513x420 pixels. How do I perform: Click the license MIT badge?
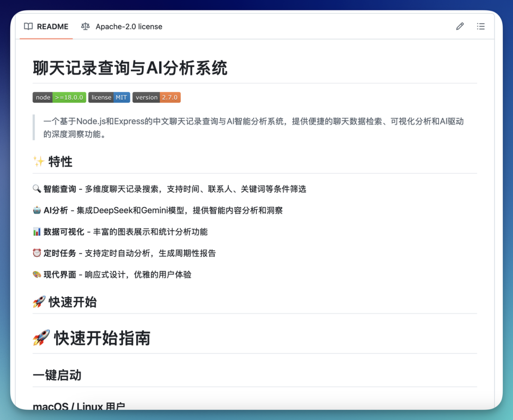tap(109, 97)
